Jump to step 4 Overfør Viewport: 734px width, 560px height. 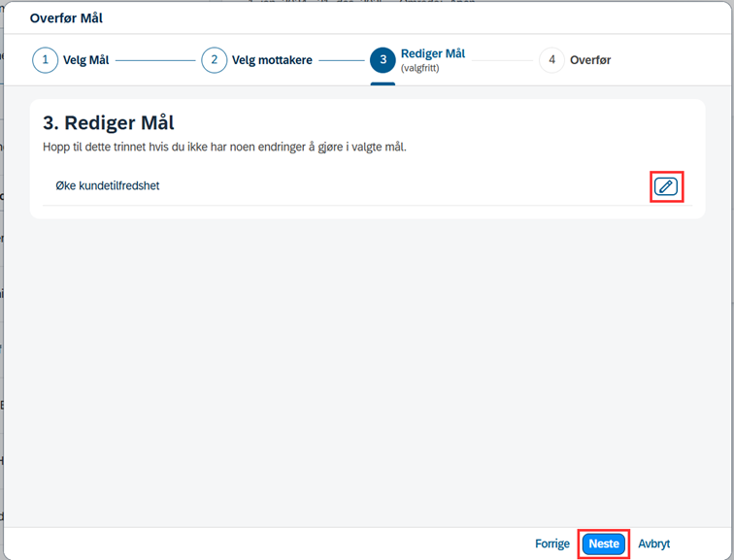[x=576, y=60]
